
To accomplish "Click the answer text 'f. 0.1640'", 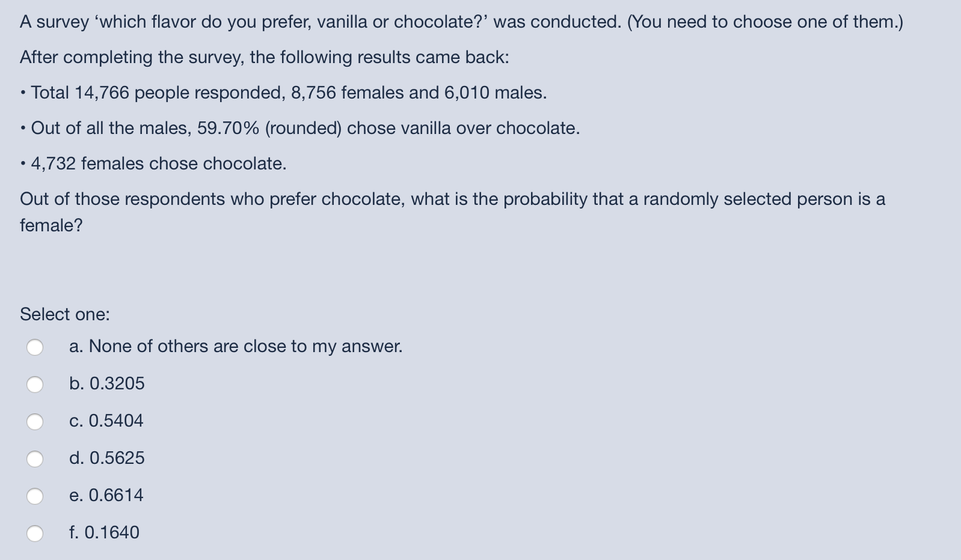I will click(x=104, y=532).
